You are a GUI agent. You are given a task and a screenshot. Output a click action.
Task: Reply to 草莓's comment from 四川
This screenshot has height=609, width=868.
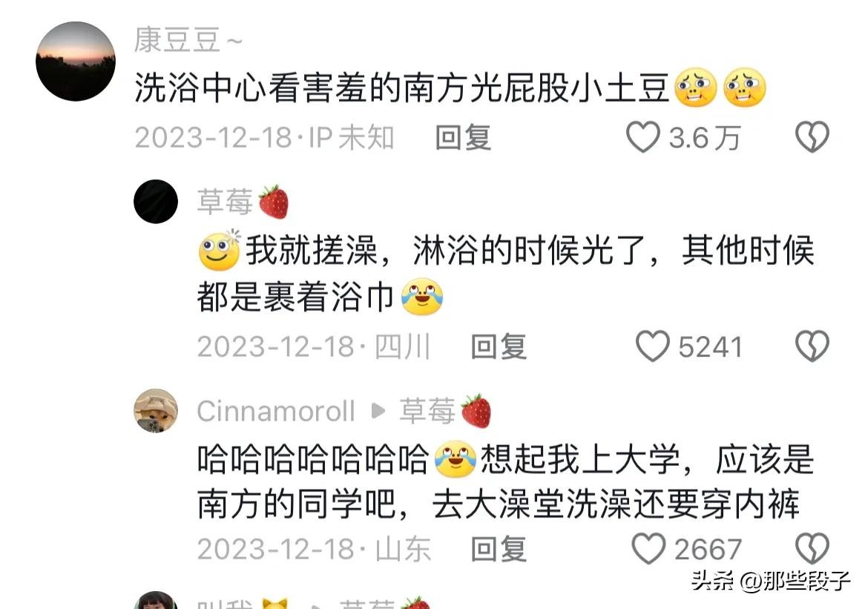pyautogui.click(x=499, y=347)
